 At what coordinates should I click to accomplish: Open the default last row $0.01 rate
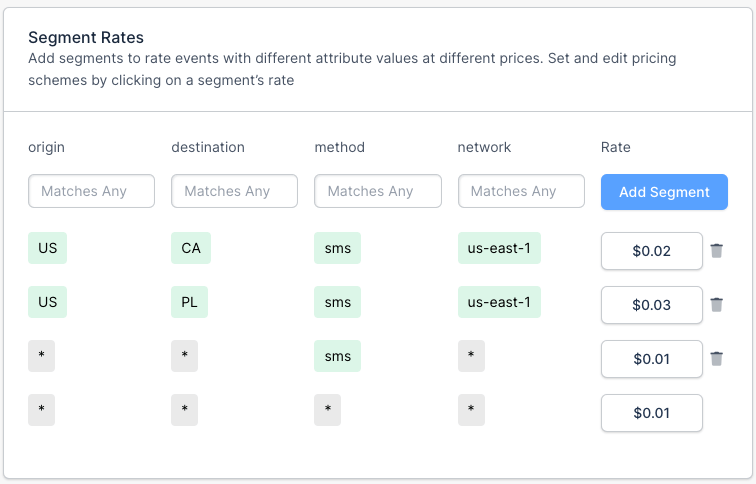651,413
